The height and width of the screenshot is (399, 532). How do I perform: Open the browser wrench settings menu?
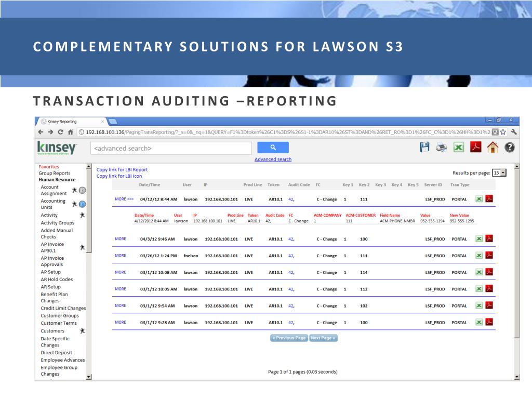[x=514, y=132]
